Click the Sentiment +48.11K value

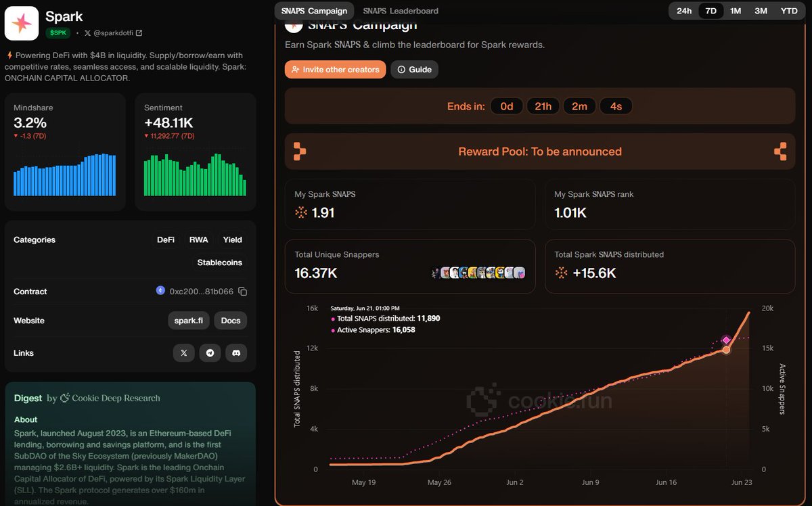[168, 123]
